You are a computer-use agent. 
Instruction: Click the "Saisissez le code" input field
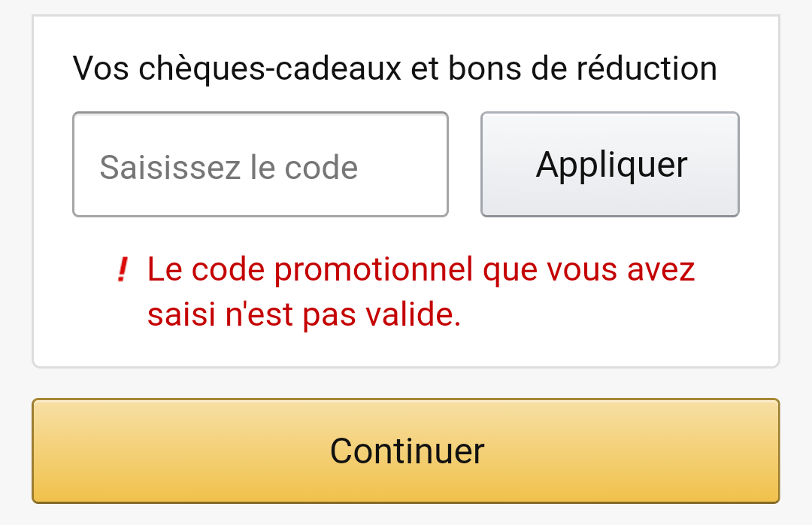[x=260, y=165]
